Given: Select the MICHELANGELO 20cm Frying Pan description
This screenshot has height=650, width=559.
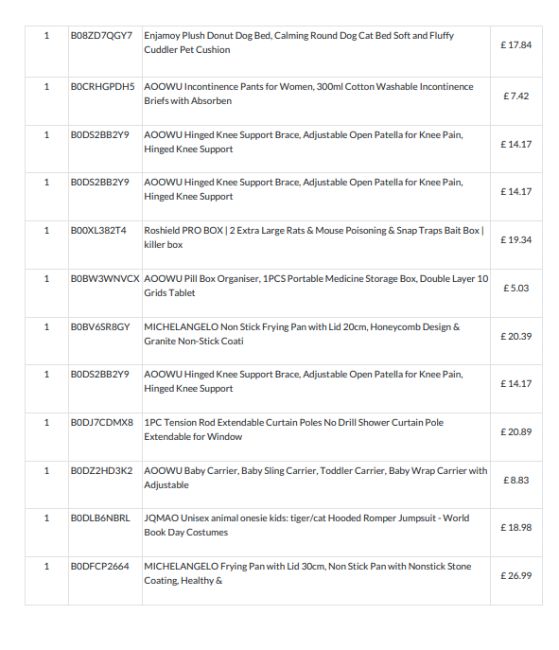Looking at the screenshot, I should click(x=302, y=334).
